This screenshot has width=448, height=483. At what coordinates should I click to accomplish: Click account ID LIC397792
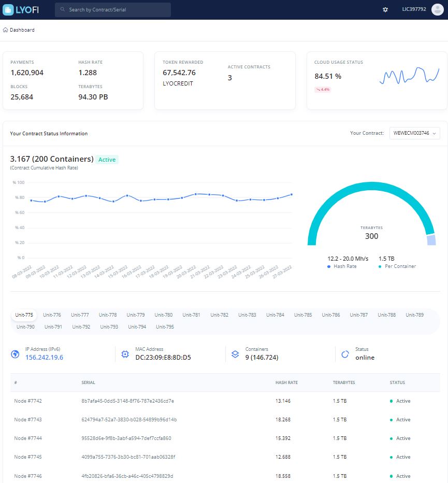click(x=414, y=9)
